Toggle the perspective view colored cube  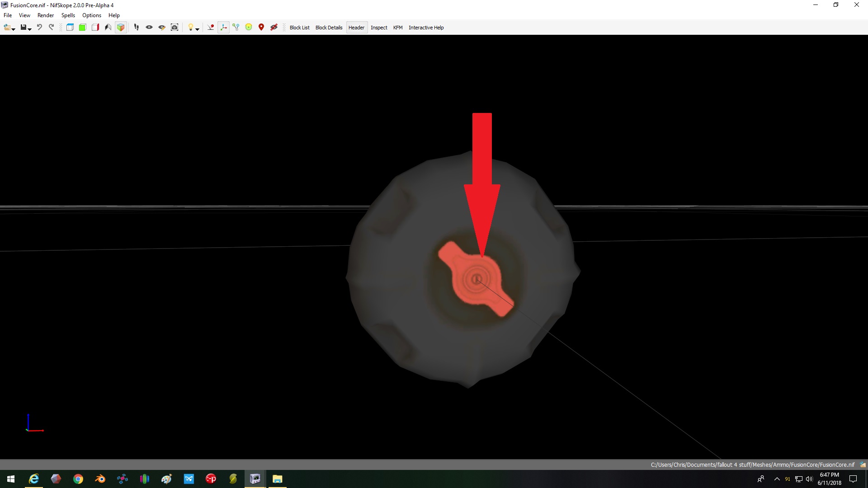click(121, 28)
